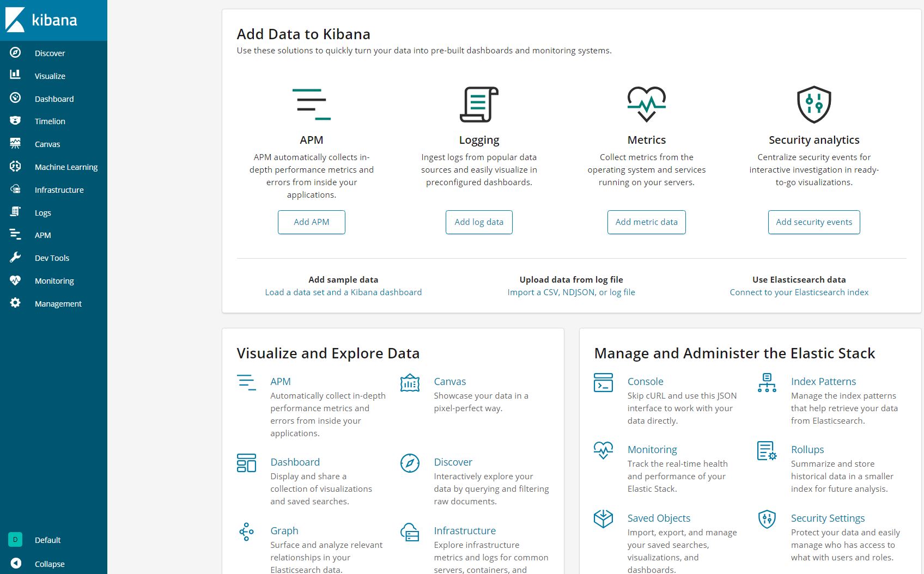
Task: Click the Metrics heart icon in Add Data
Action: 647,104
